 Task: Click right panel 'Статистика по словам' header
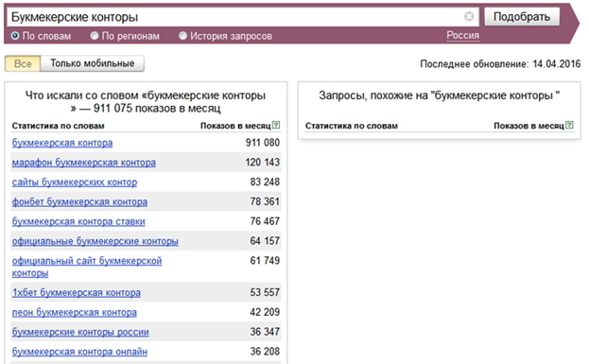click(x=351, y=126)
